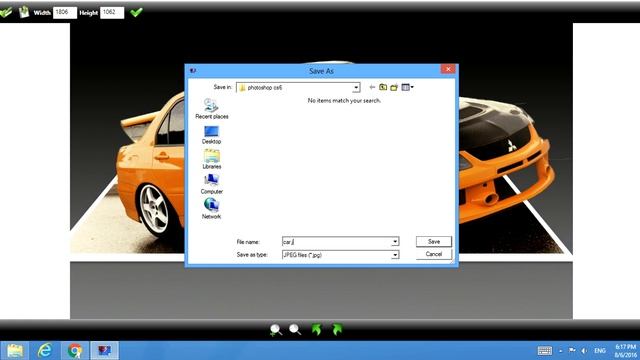Click the Save button
The width and height of the screenshot is (640, 360).
434,242
